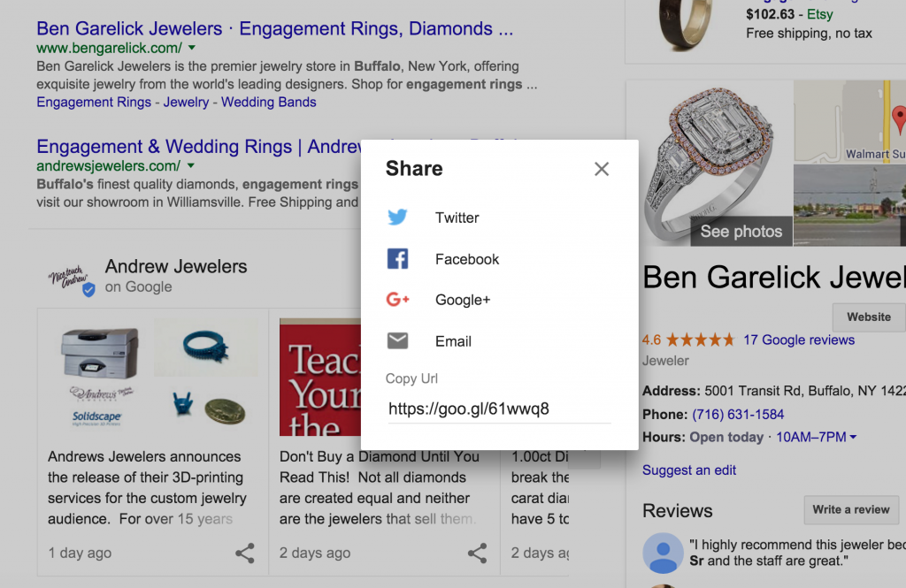906x588 pixels.
Task: Click the Write a review button
Action: [x=851, y=509]
